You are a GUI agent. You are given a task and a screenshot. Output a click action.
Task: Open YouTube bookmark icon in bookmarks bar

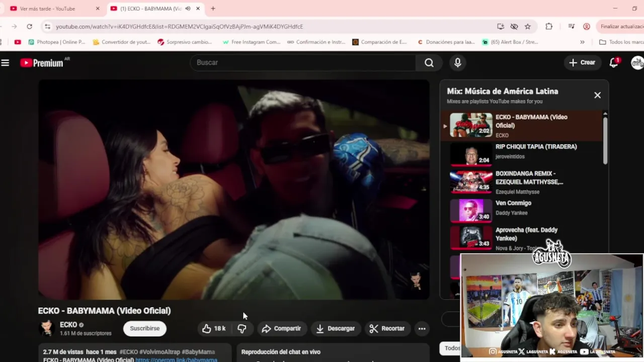tap(18, 42)
